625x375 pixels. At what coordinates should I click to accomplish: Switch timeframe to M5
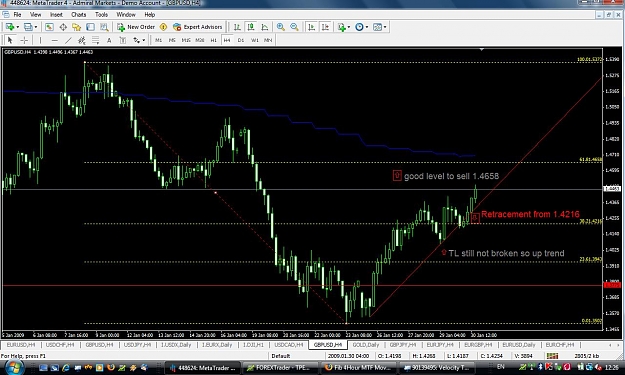pos(172,40)
